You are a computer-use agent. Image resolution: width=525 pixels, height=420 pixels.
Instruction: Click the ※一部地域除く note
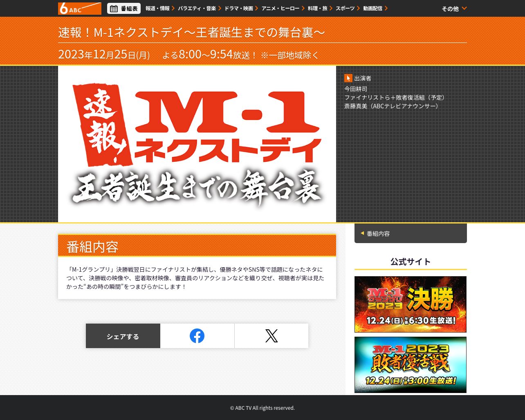tap(289, 55)
